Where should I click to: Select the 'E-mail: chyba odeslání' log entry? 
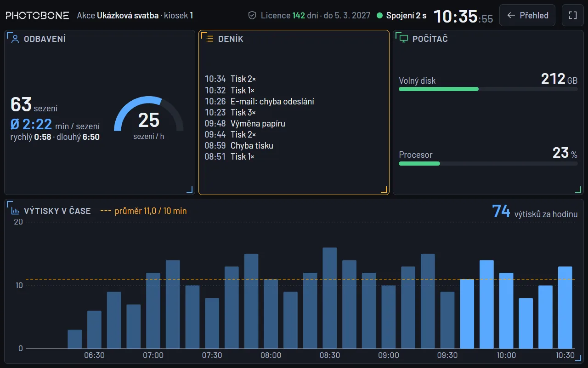294,101
